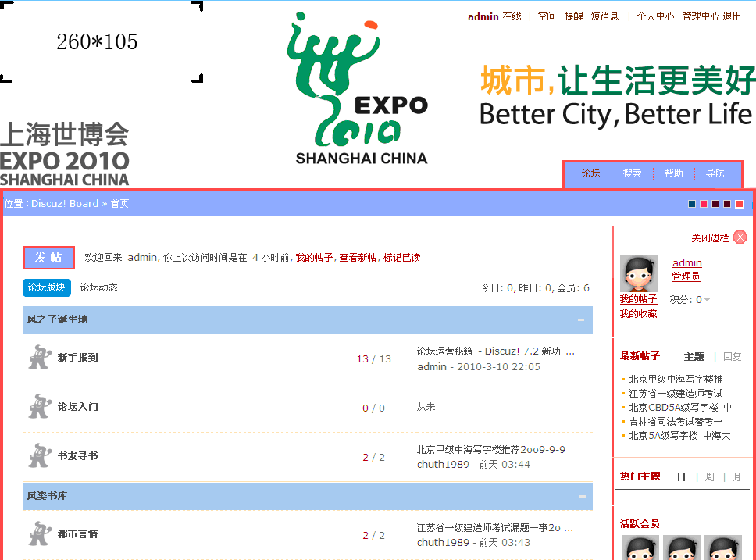
Task: Click the 标记已读 link
Action: pyautogui.click(x=401, y=258)
